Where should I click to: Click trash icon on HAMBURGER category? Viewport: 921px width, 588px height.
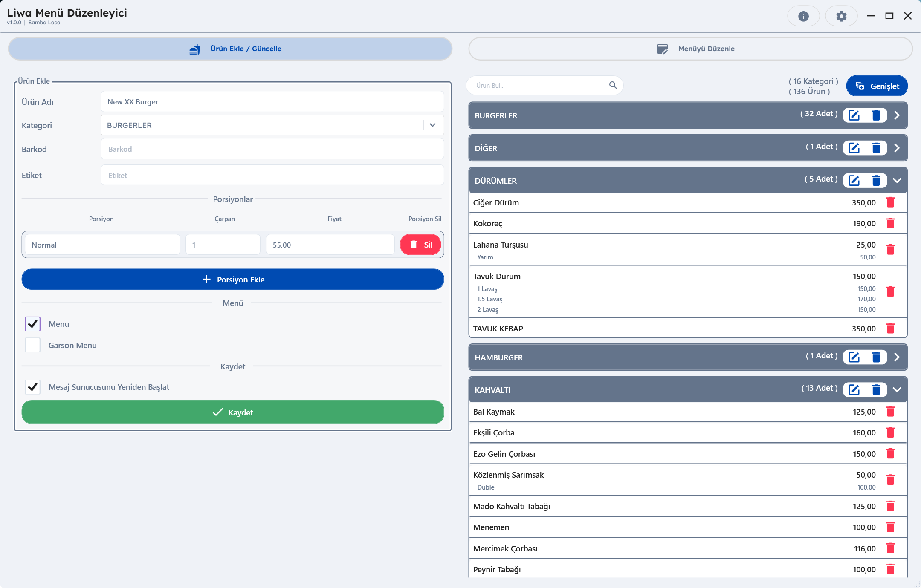click(x=876, y=357)
